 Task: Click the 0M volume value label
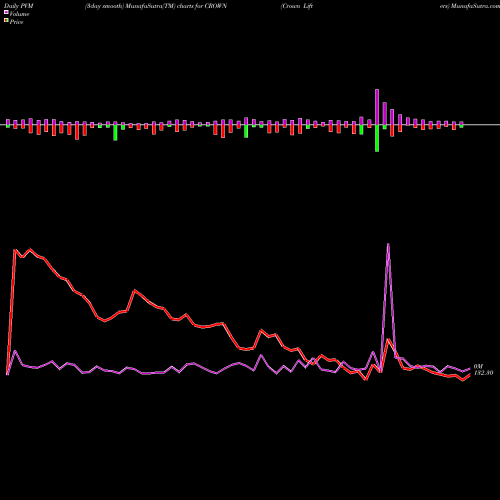click(x=478, y=367)
